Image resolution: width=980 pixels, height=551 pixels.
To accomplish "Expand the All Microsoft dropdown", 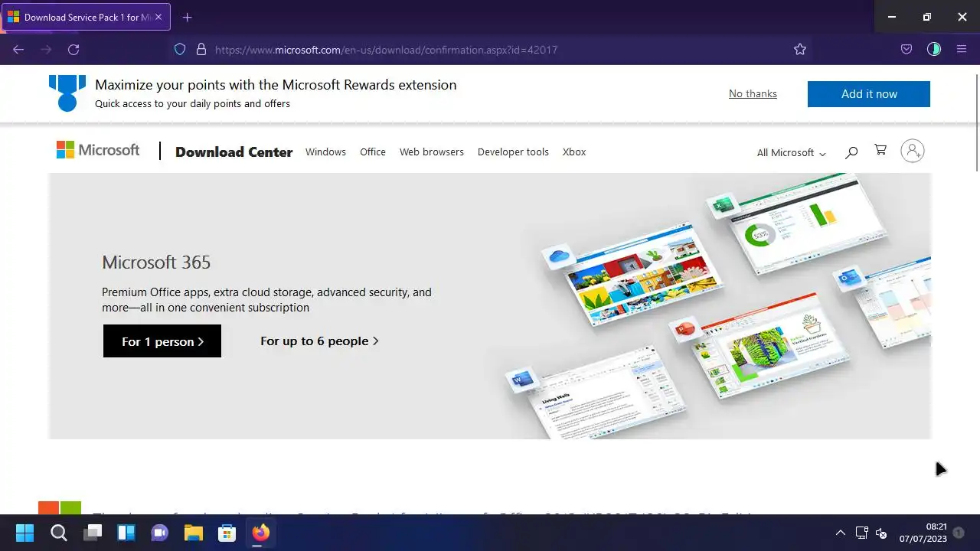I will [x=791, y=152].
